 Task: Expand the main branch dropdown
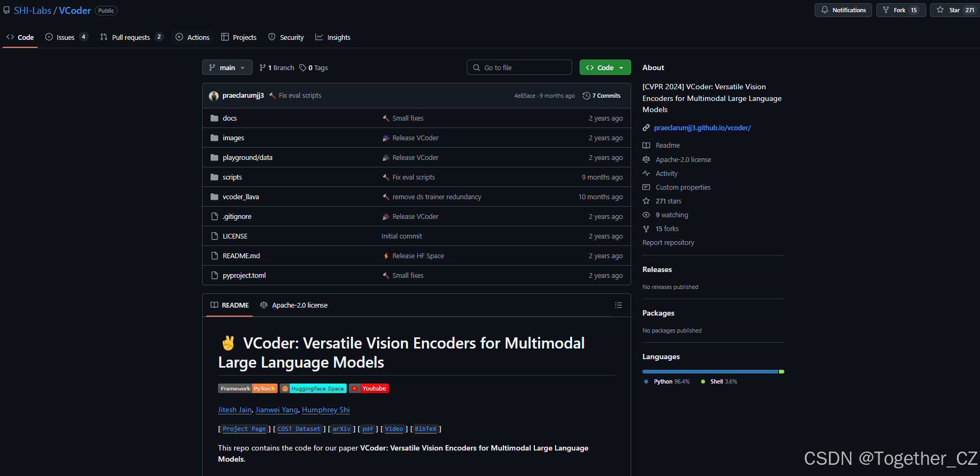(227, 67)
